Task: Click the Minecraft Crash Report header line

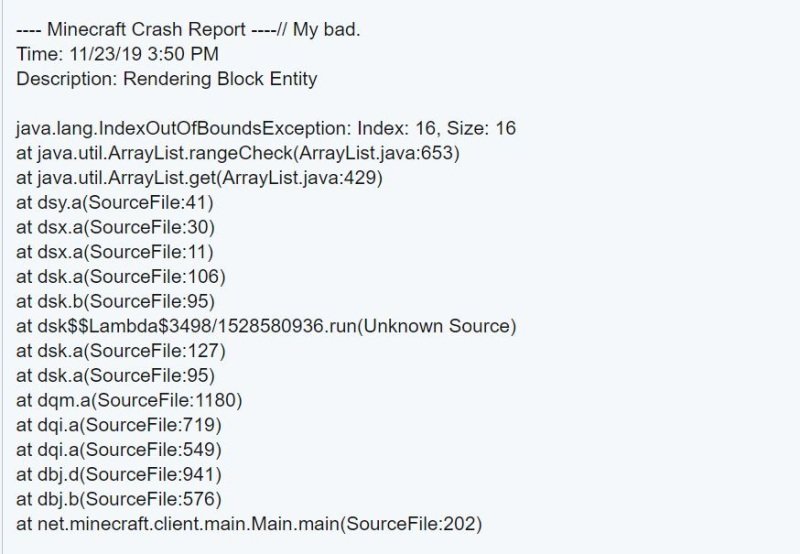Action: (x=188, y=30)
